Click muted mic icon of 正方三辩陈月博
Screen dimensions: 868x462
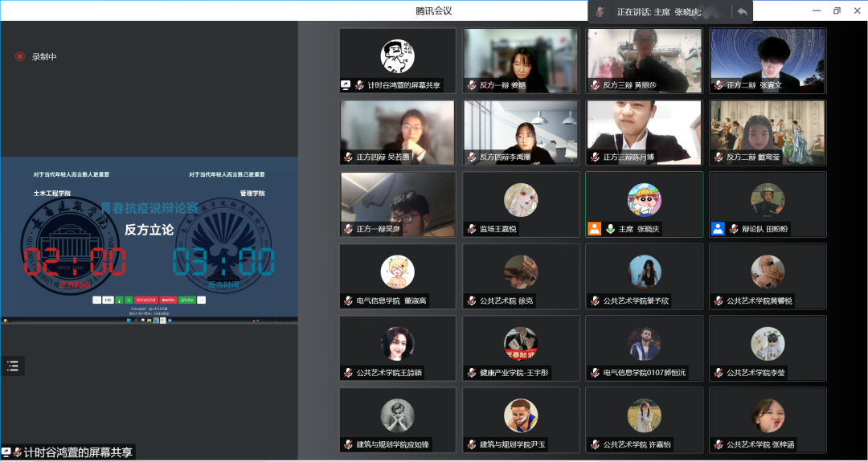(595, 157)
